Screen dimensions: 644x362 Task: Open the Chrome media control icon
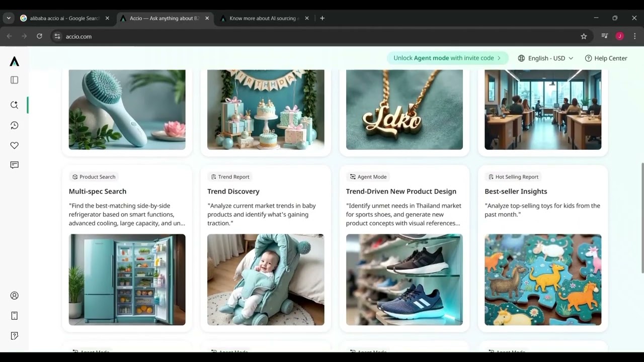(604, 36)
